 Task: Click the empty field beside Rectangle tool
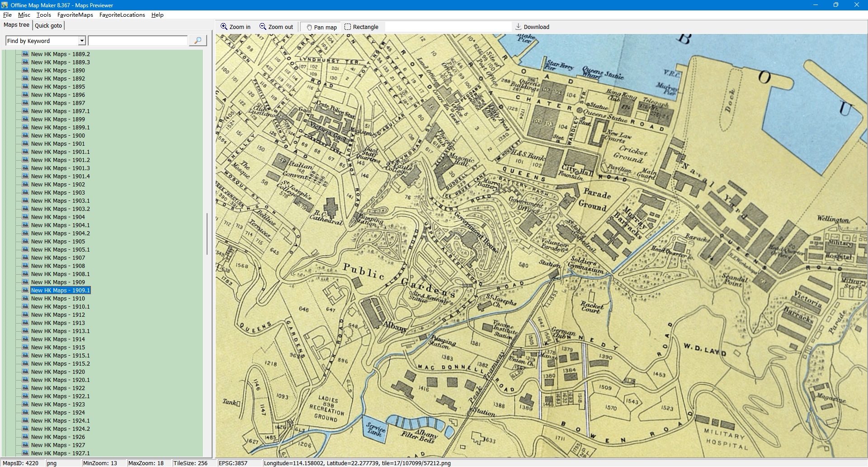point(448,27)
